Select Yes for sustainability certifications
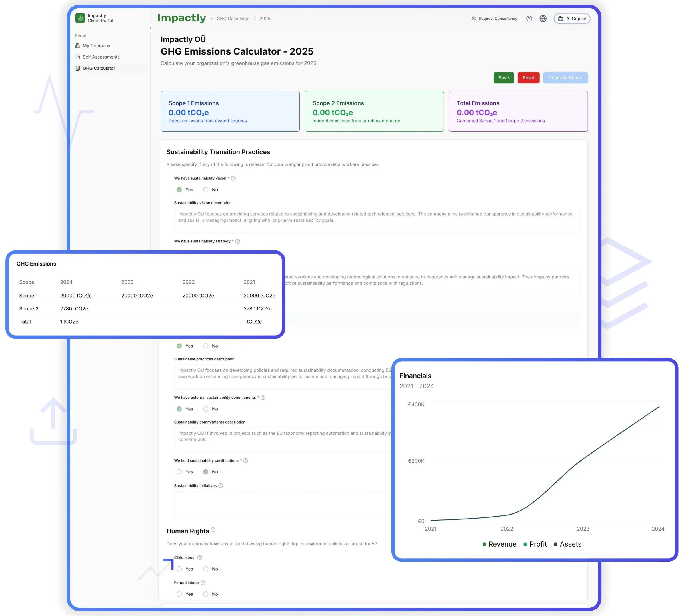This screenshot has width=684, height=616. pos(179,472)
